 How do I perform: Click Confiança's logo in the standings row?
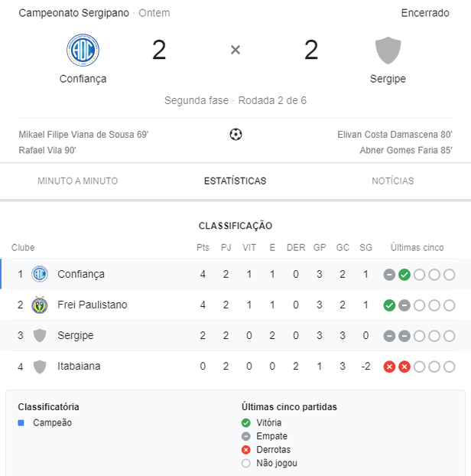click(40, 274)
